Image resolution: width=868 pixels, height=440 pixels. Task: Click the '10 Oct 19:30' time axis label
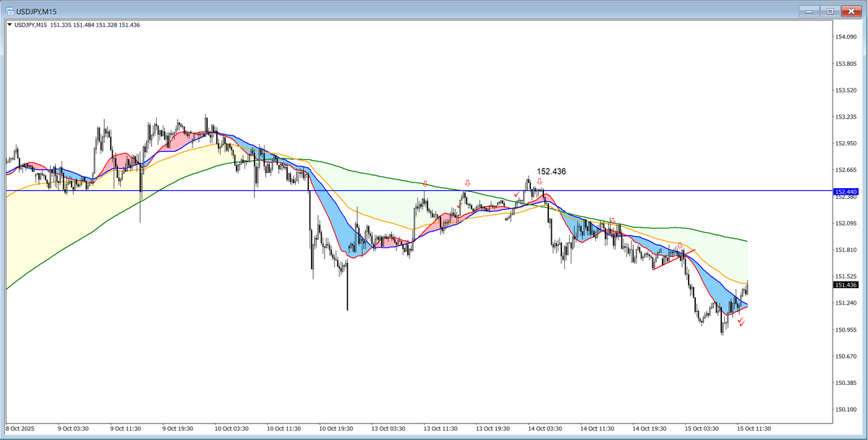(335, 428)
